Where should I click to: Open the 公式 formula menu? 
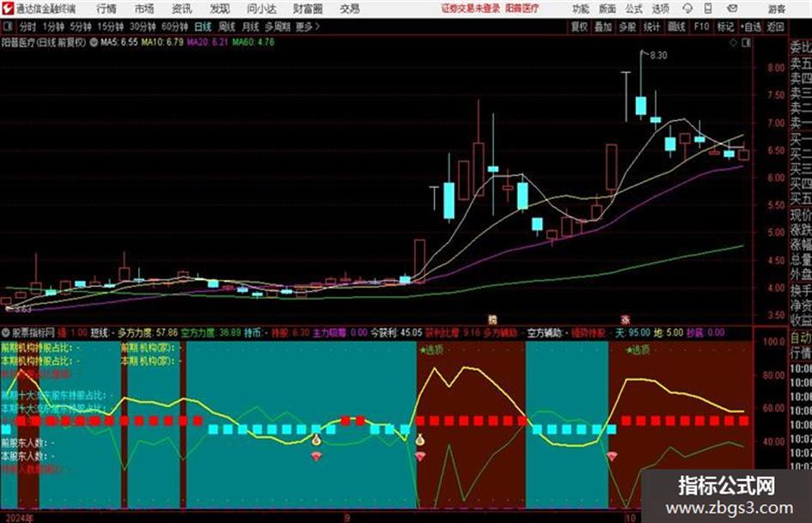[634, 9]
